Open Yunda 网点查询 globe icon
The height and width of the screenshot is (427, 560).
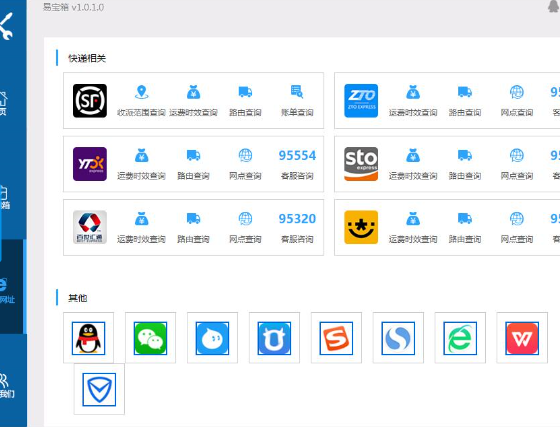tap(517, 218)
